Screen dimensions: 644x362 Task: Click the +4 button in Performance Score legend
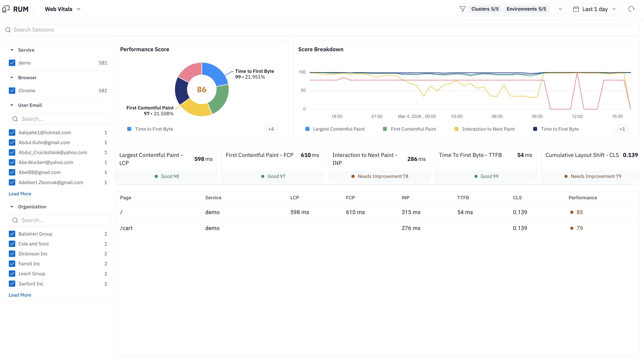point(271,129)
